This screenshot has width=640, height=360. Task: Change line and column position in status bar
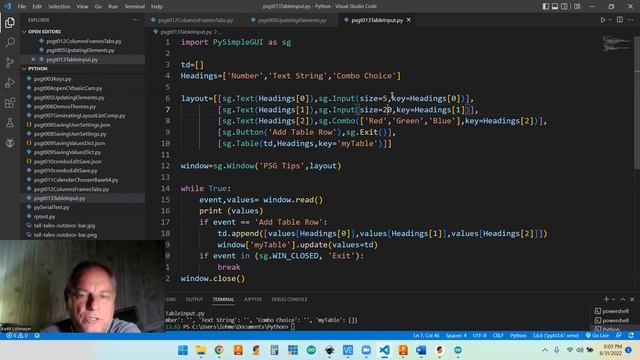(426, 336)
